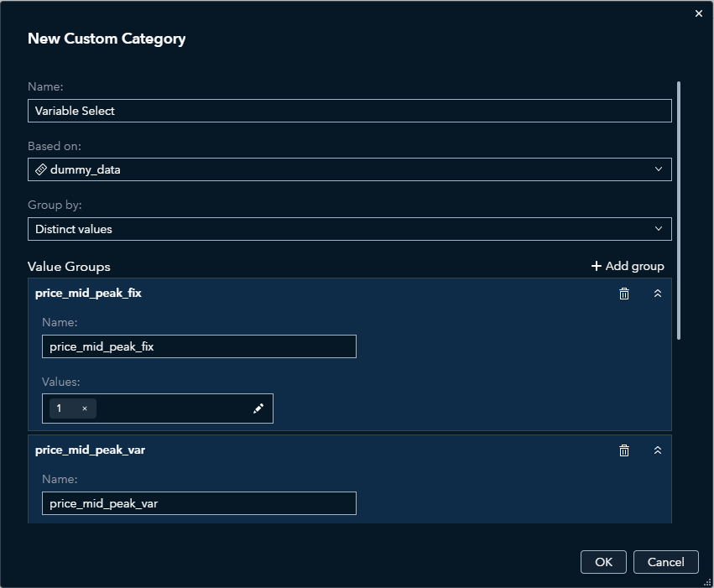
Task: Click the dataset icon beside dummy_data
Action: (x=40, y=169)
